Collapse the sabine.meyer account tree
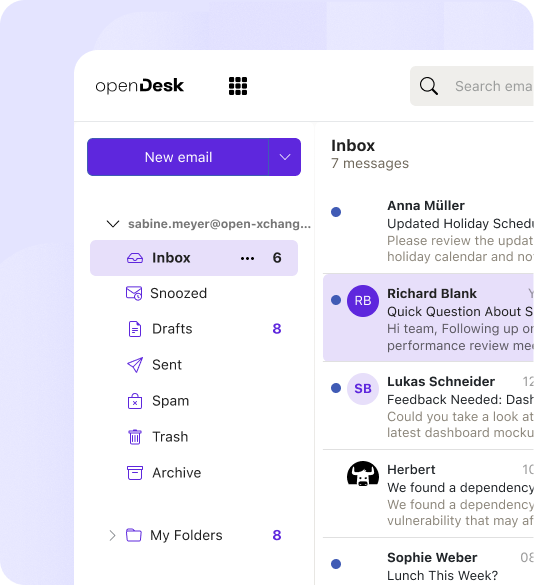 113,224
